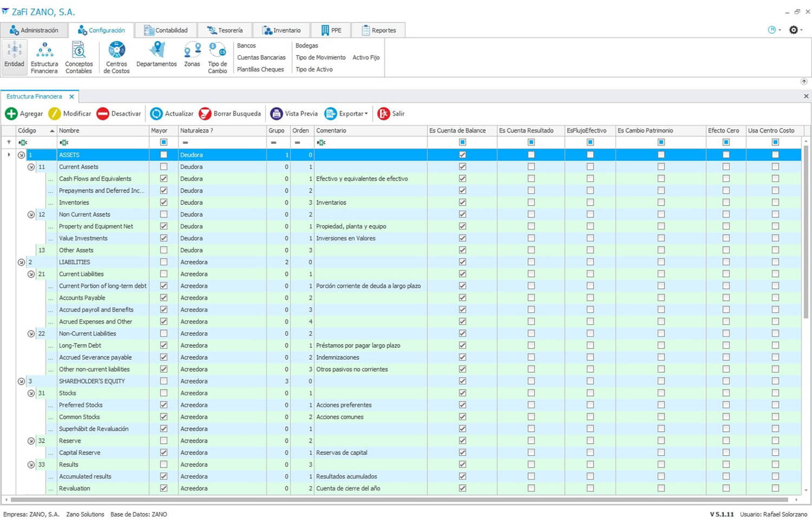
Task: Click the Nombre column filter field
Action: [x=103, y=142]
